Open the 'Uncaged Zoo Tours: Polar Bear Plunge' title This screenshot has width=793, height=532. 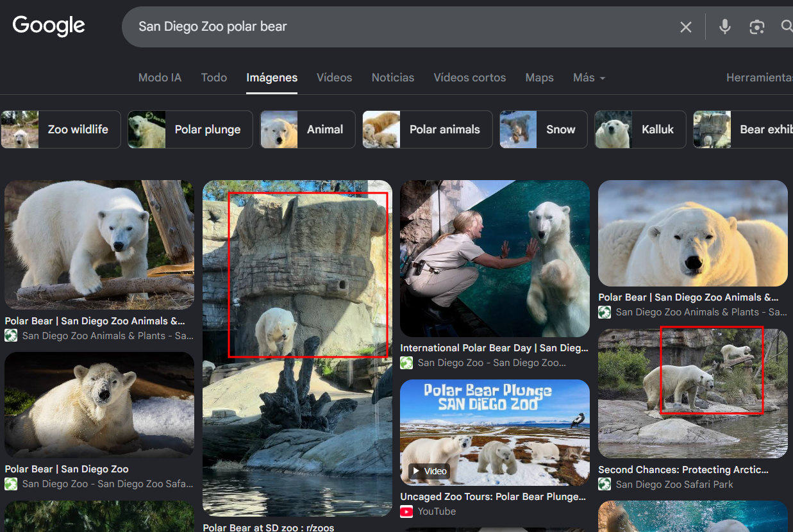[x=493, y=497]
